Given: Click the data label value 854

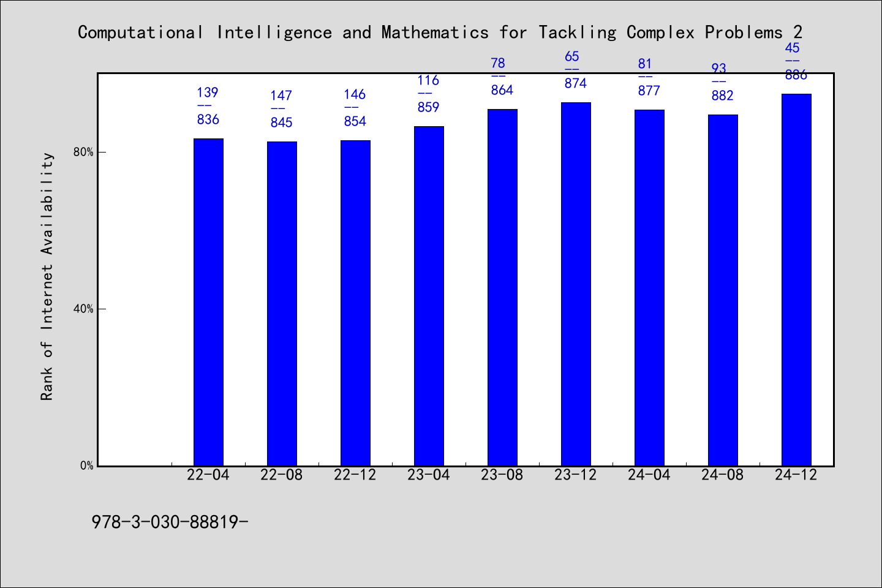Looking at the screenshot, I should pyautogui.click(x=355, y=121).
